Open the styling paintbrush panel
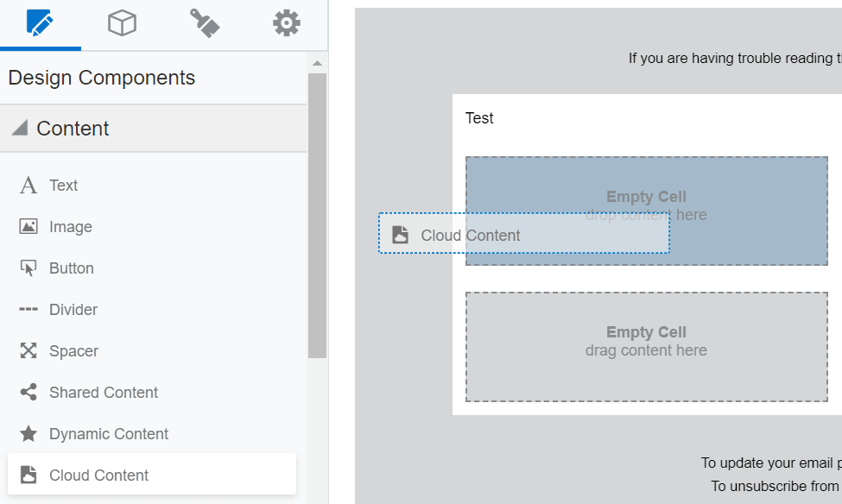842x504 pixels. coord(204,23)
